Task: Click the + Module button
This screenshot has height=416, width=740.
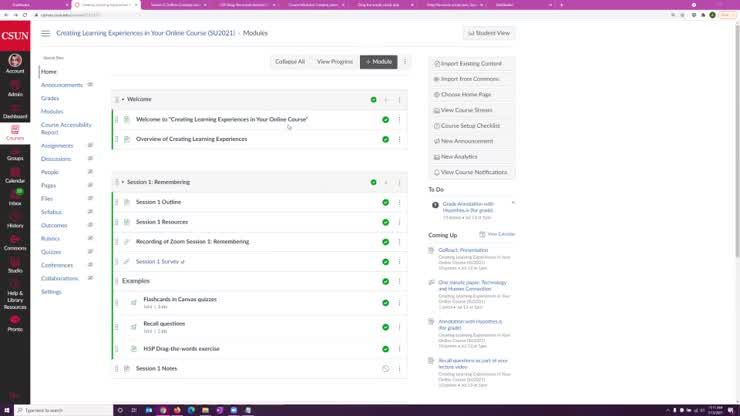Action: tap(378, 62)
